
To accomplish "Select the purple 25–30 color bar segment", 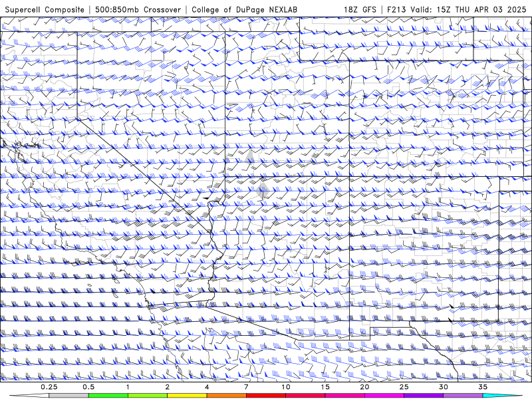I will (x=424, y=396).
